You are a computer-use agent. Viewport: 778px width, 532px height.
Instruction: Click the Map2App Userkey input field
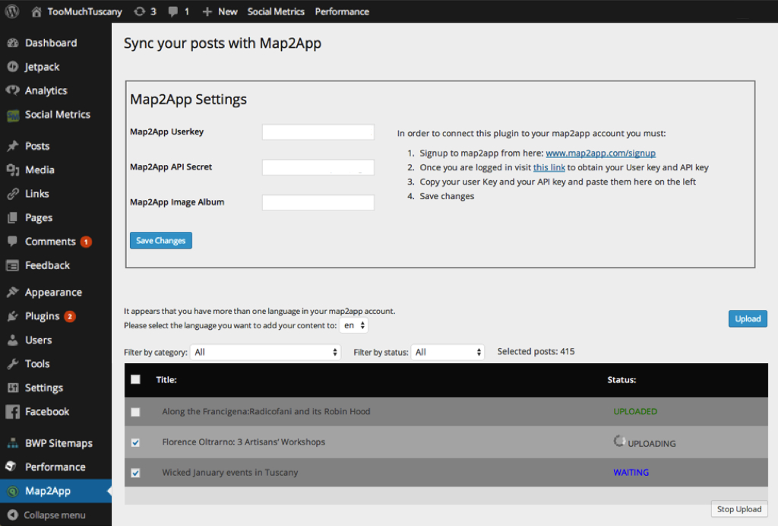click(x=318, y=132)
